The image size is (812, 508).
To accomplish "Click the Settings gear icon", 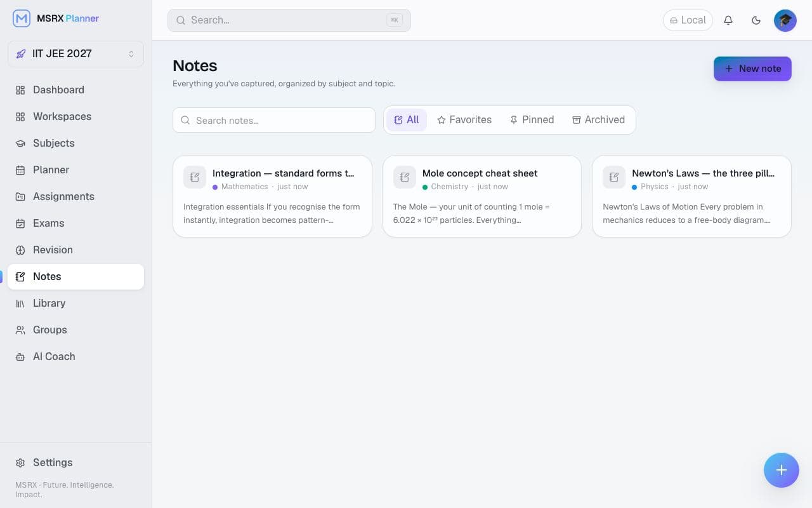I will (20, 463).
